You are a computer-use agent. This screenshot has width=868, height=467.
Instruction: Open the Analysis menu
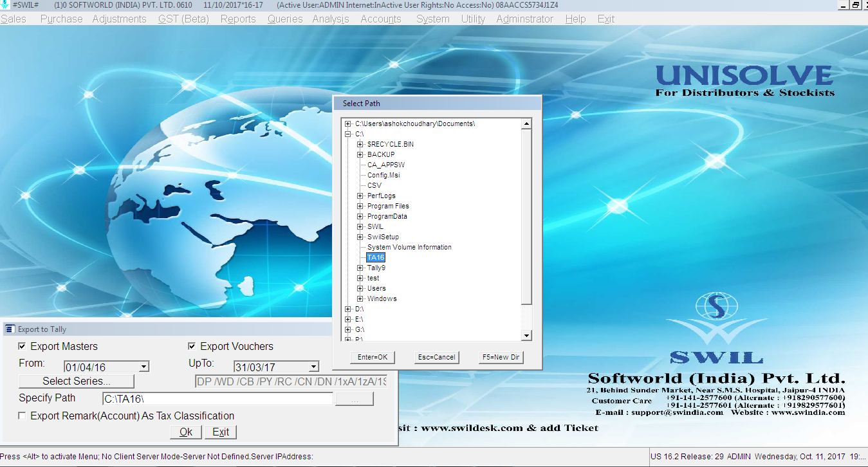pyautogui.click(x=331, y=19)
